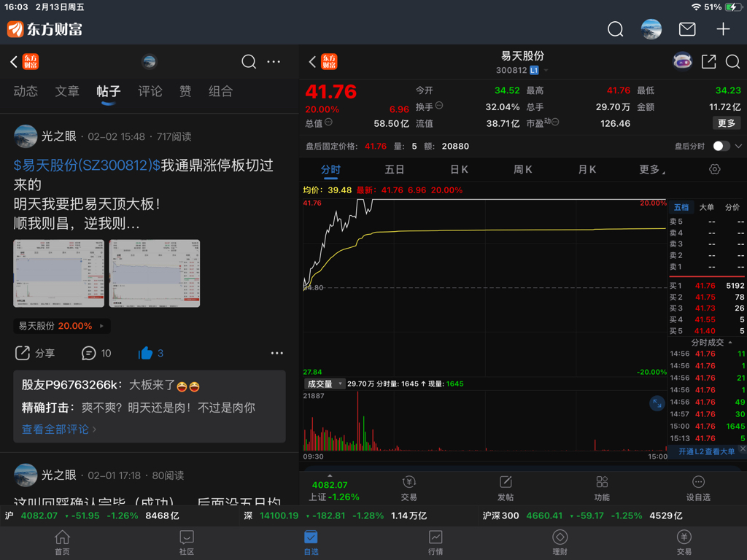Tap the plus add icon
This screenshot has width=747, height=560.
coord(723,29)
